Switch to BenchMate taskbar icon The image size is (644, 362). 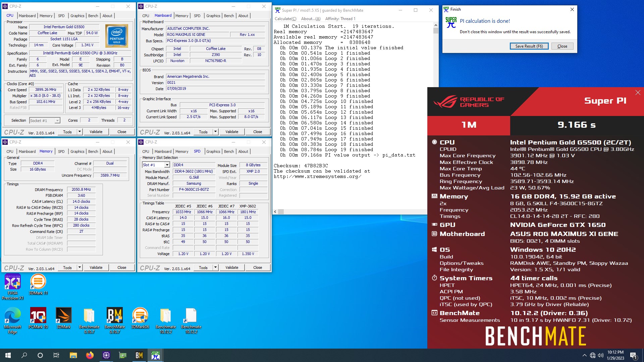pos(139,355)
